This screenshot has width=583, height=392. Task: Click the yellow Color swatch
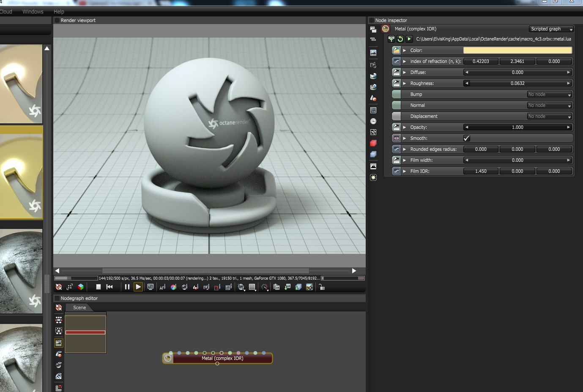coord(517,50)
